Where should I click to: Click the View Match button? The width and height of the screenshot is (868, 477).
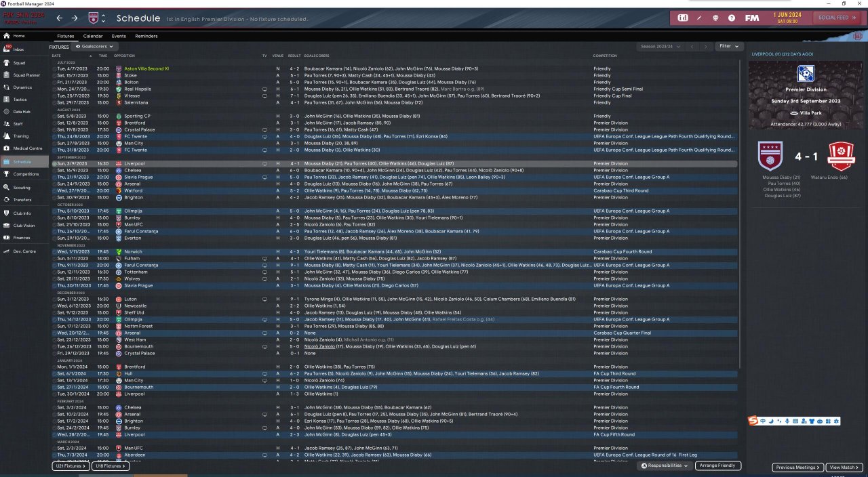pyautogui.click(x=844, y=468)
